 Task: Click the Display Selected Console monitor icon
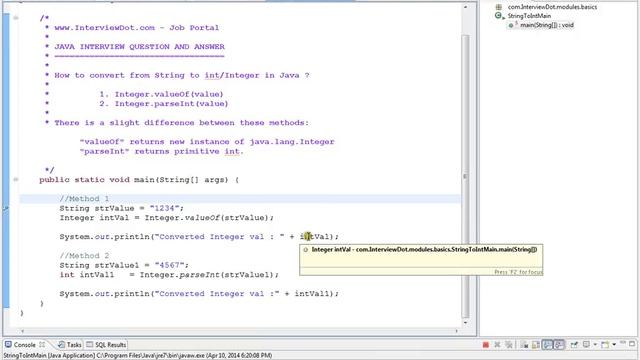click(586, 344)
